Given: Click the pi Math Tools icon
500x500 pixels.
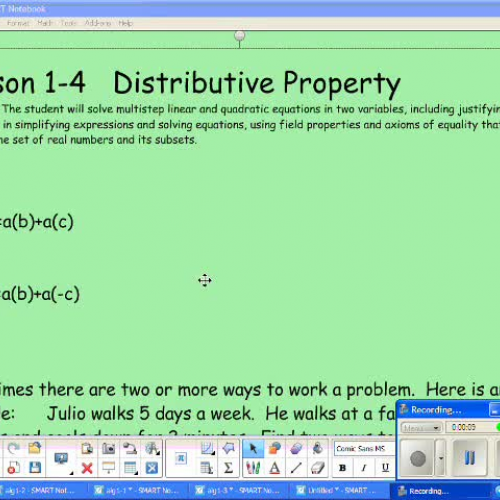Looking at the screenshot, I should 180,458.
